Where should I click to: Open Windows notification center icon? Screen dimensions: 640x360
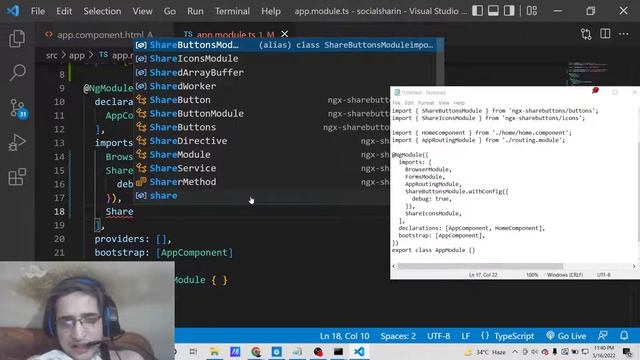click(x=627, y=352)
